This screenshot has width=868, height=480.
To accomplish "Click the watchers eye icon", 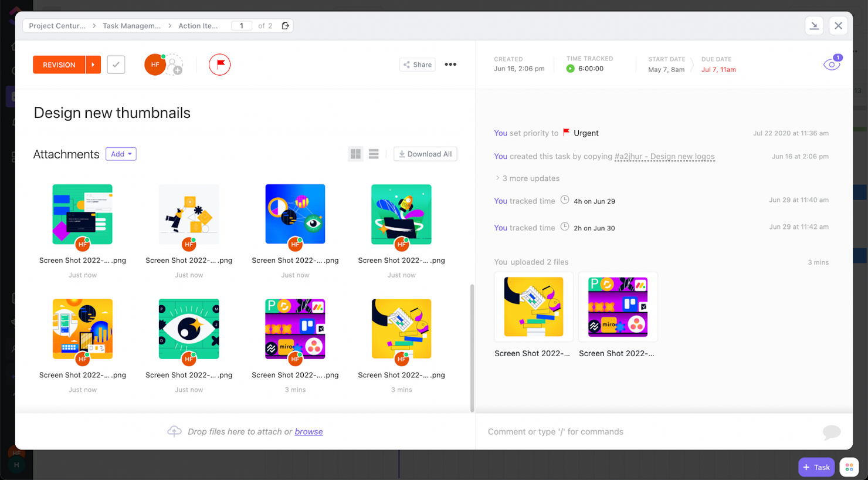I will (x=832, y=64).
